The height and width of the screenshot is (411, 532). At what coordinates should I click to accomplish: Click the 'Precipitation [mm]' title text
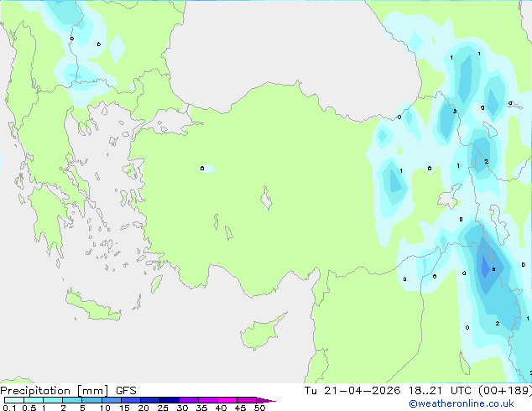click(55, 391)
